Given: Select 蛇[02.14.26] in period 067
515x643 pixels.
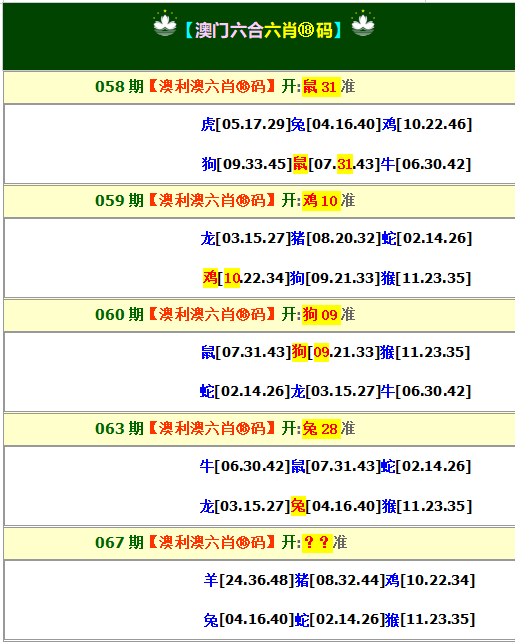Looking at the screenshot, I should (340, 619).
